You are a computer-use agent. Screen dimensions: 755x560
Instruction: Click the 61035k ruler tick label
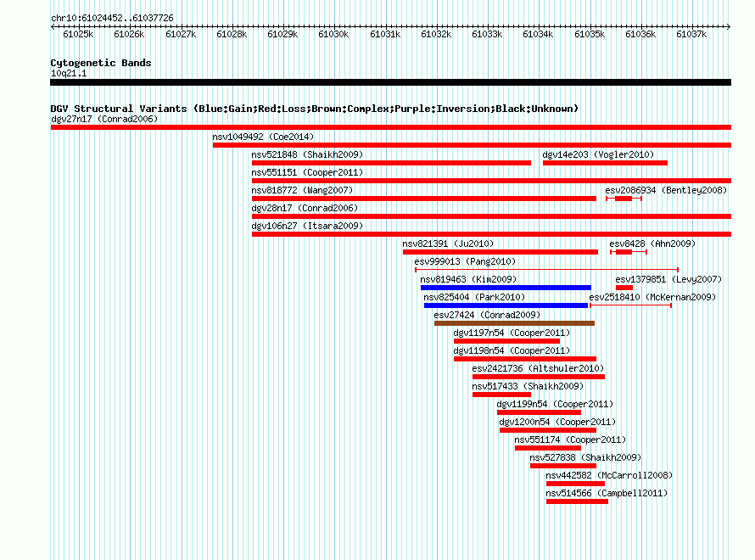click(590, 34)
